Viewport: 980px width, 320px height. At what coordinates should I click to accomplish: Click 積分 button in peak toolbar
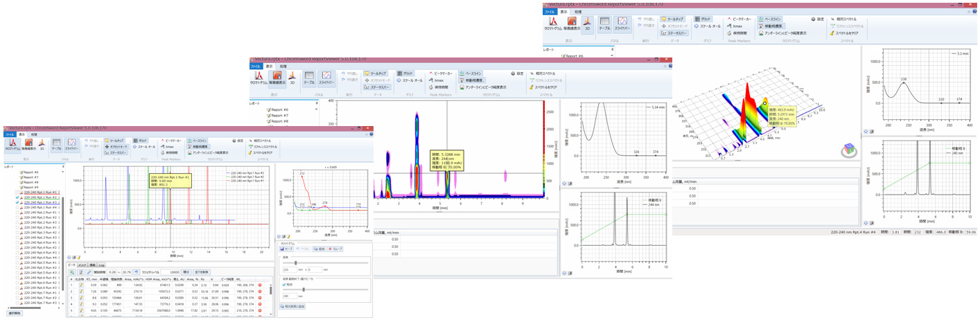pyautogui.click(x=186, y=272)
